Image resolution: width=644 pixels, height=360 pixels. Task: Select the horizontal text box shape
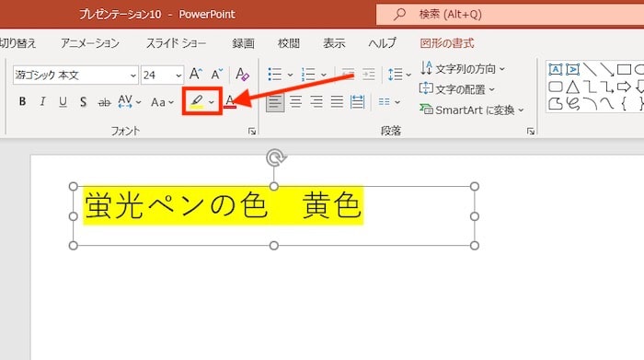click(x=556, y=69)
